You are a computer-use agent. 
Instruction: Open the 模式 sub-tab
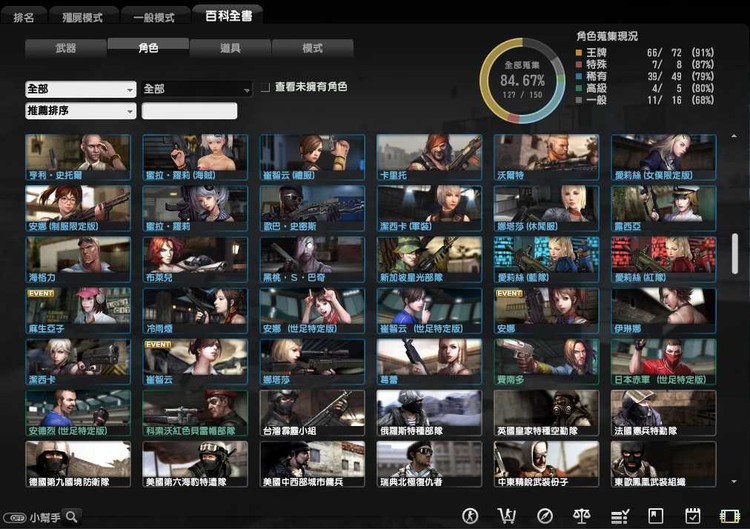(x=312, y=48)
